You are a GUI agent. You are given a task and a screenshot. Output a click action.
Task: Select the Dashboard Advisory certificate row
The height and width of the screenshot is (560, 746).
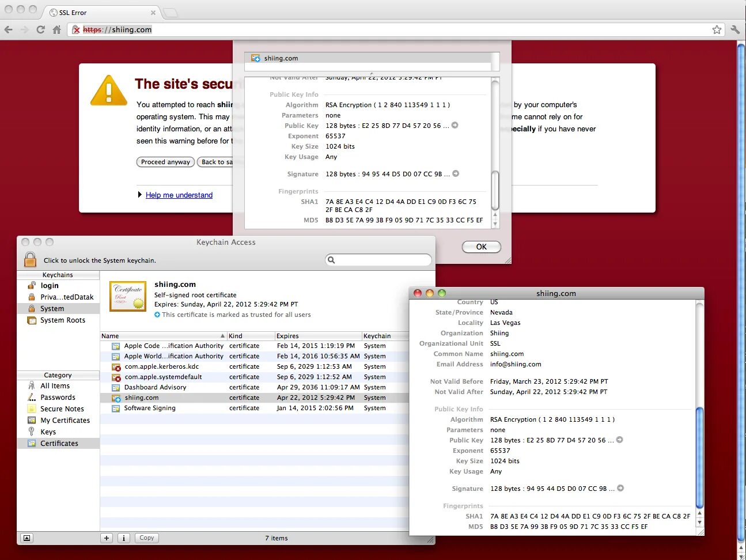(254, 387)
